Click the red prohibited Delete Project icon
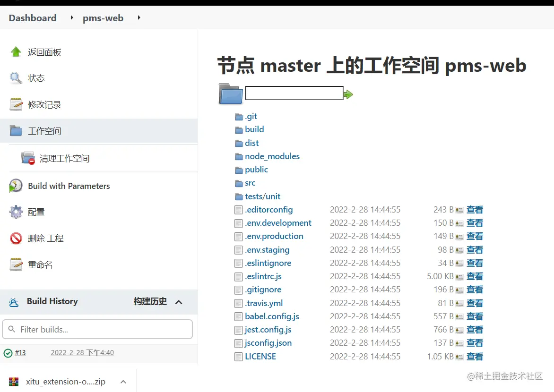Viewport: 554px width, 392px height. [x=16, y=239]
